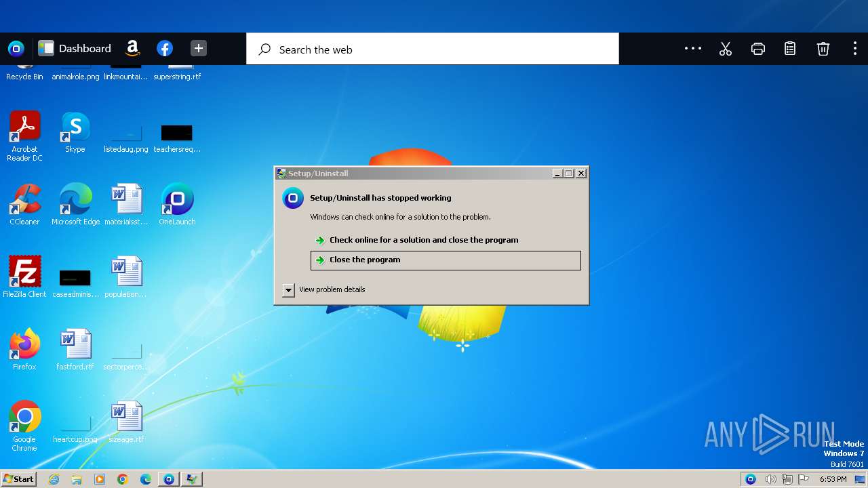
Task: Click the 6:53 PM taskbar clock
Action: click(x=833, y=479)
